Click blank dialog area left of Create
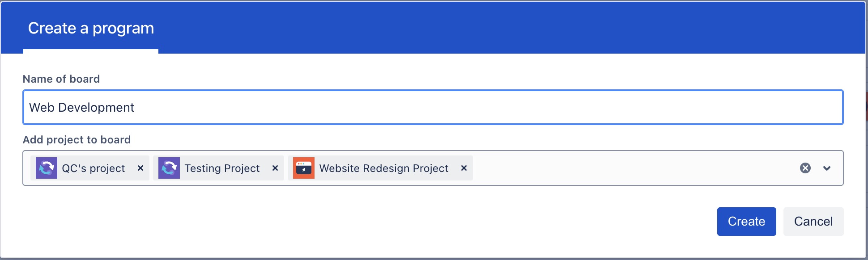This screenshot has height=260, width=868. tap(358, 222)
